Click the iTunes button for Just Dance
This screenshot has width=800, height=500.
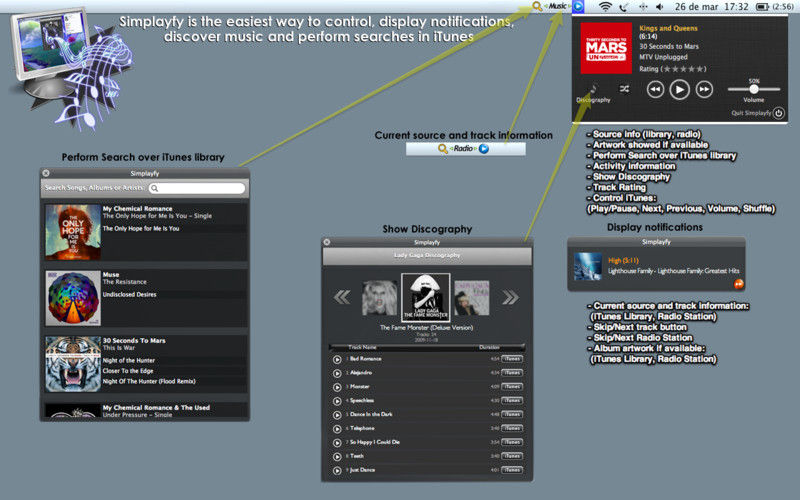click(512, 469)
